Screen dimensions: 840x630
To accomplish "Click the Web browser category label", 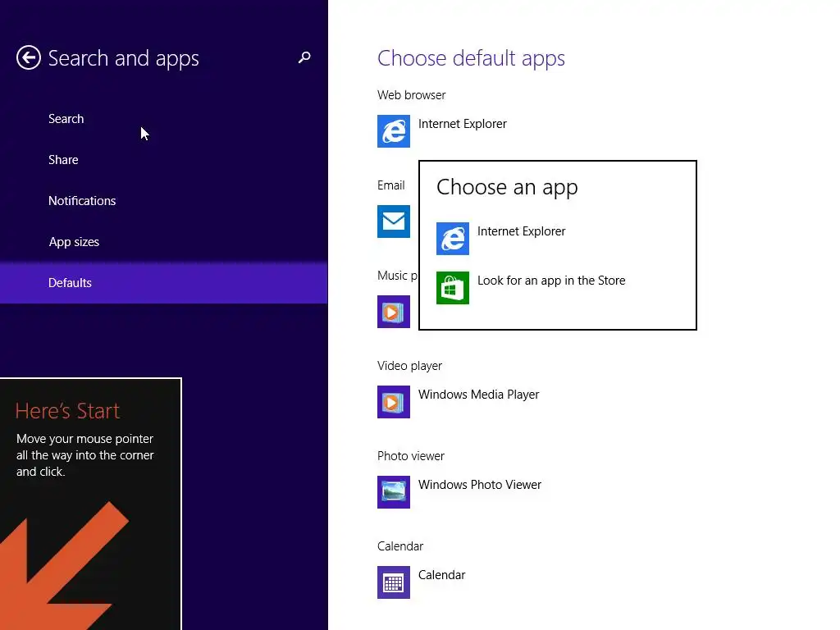I will click(x=412, y=95).
